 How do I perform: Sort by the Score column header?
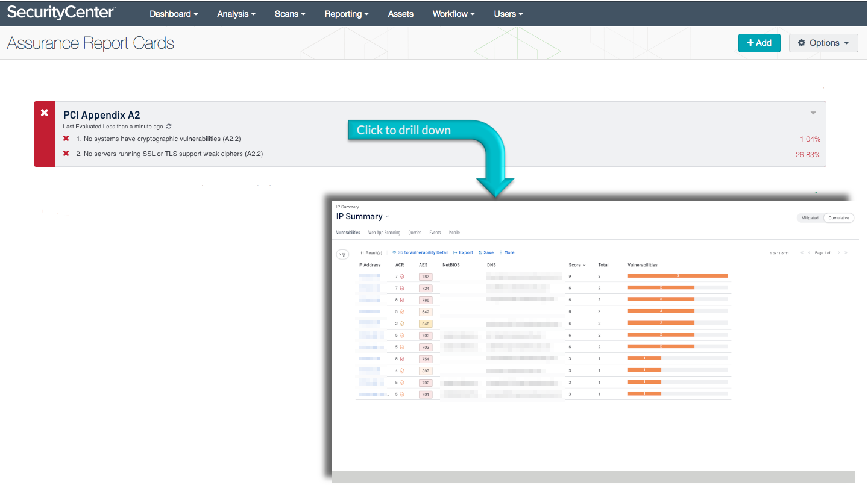coord(577,265)
